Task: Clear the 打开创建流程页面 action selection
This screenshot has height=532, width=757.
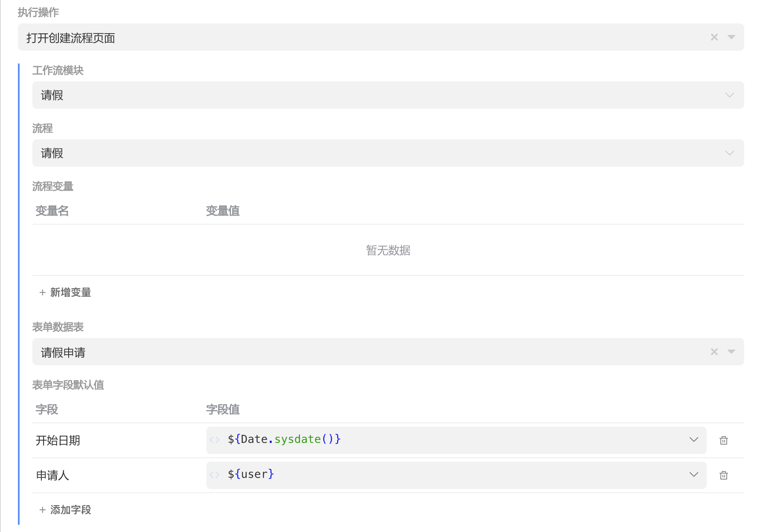Action: (714, 37)
